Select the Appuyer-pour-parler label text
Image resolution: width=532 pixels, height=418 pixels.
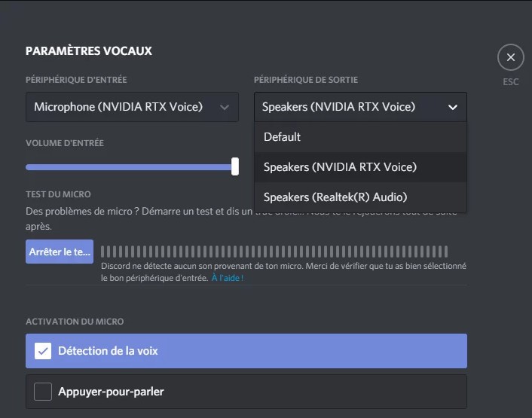[111, 392]
